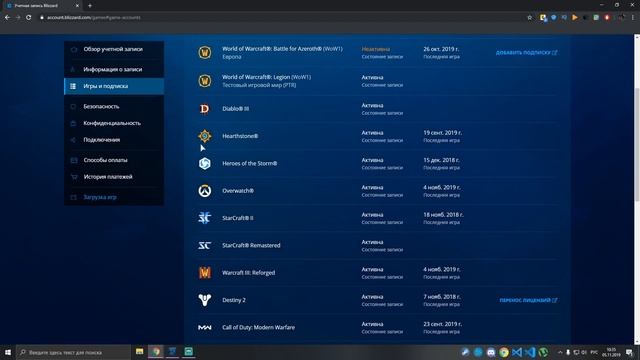
Task: Open Способы оплаты sidebar section
Action: [x=114, y=160]
